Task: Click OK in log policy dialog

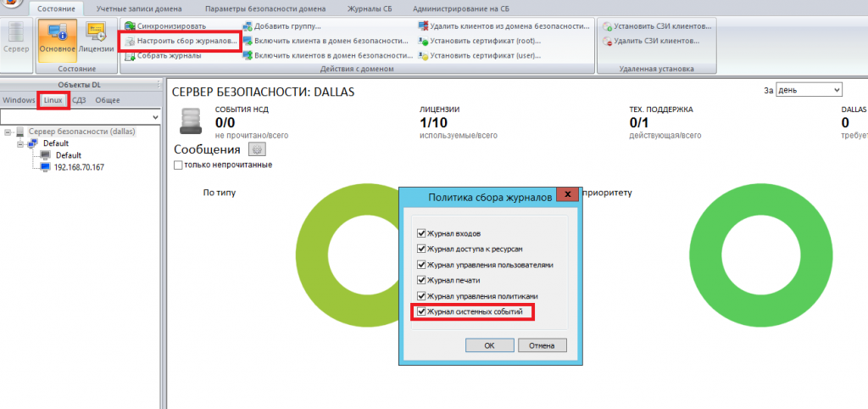Action: point(489,345)
